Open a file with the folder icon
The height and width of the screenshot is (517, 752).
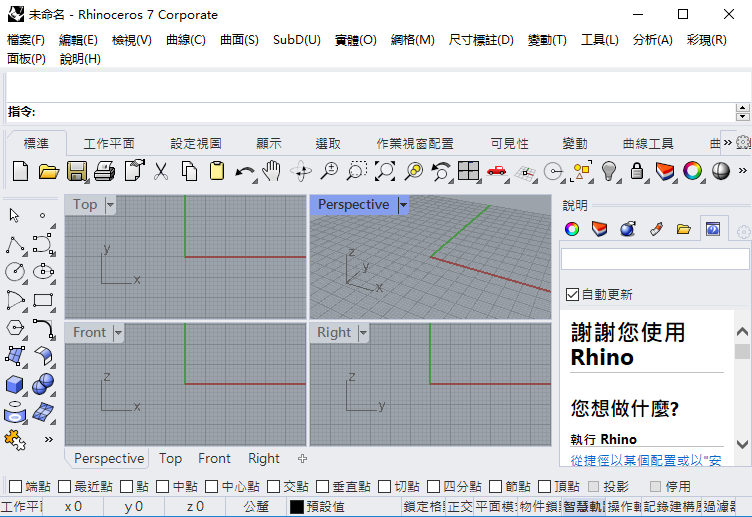point(48,171)
